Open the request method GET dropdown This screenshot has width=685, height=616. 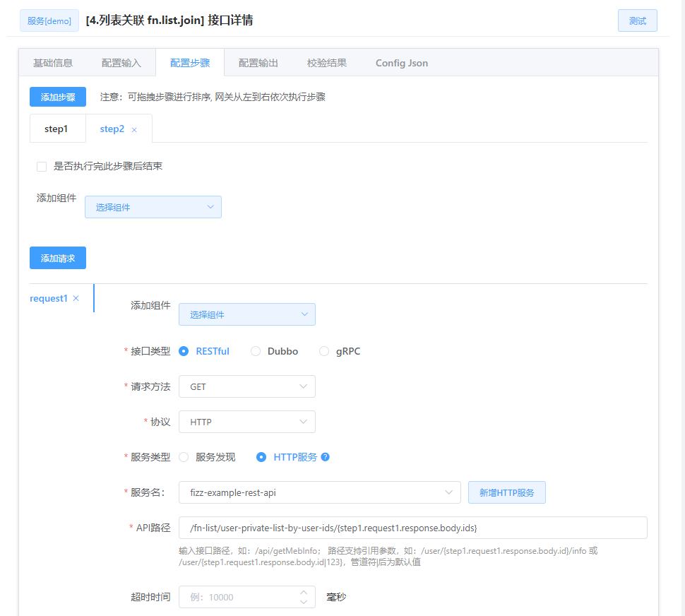coord(246,386)
